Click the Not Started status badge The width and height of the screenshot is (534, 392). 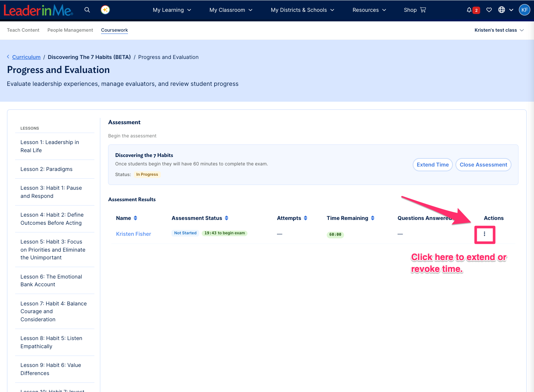(185, 233)
